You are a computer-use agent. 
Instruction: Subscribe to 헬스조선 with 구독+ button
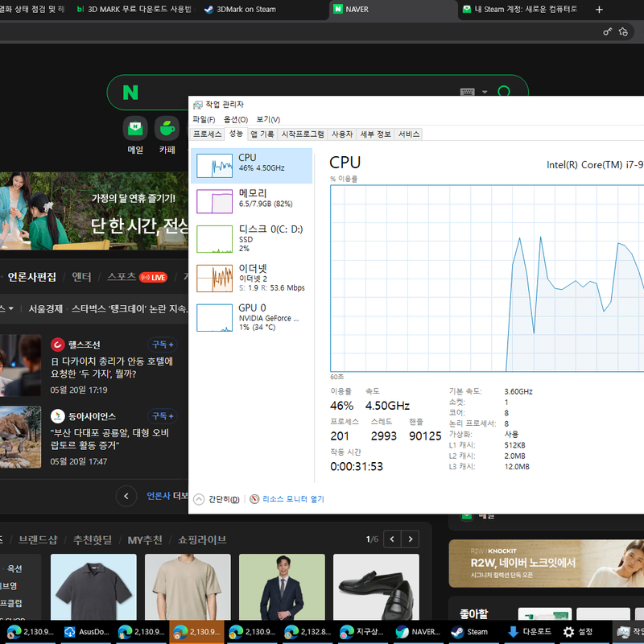(163, 345)
